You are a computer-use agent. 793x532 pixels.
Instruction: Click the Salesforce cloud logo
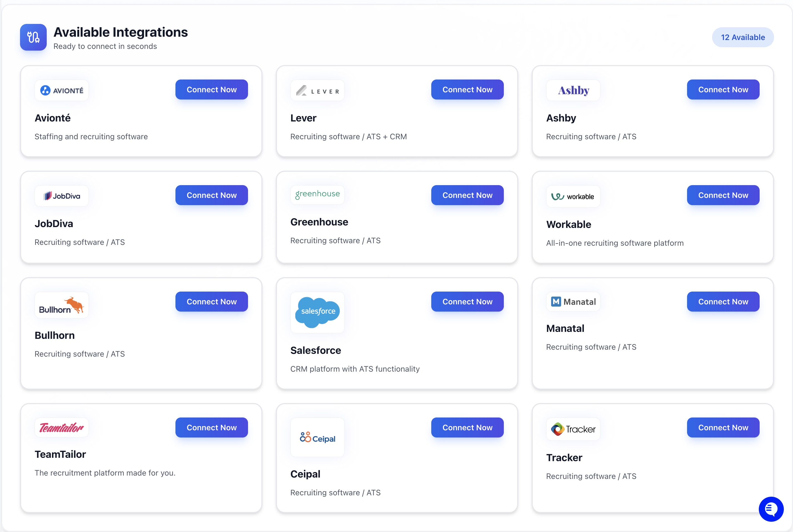pyautogui.click(x=317, y=312)
